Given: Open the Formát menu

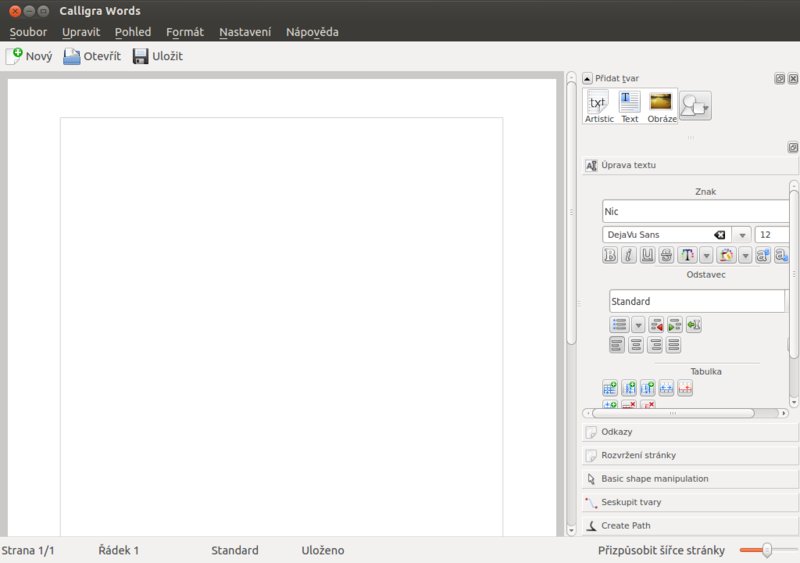Looking at the screenshot, I should pos(185,31).
